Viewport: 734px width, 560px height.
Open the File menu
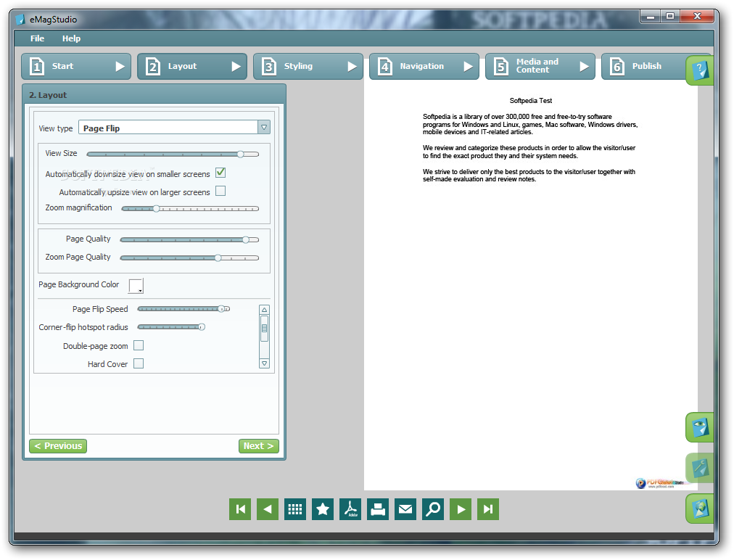(x=38, y=38)
